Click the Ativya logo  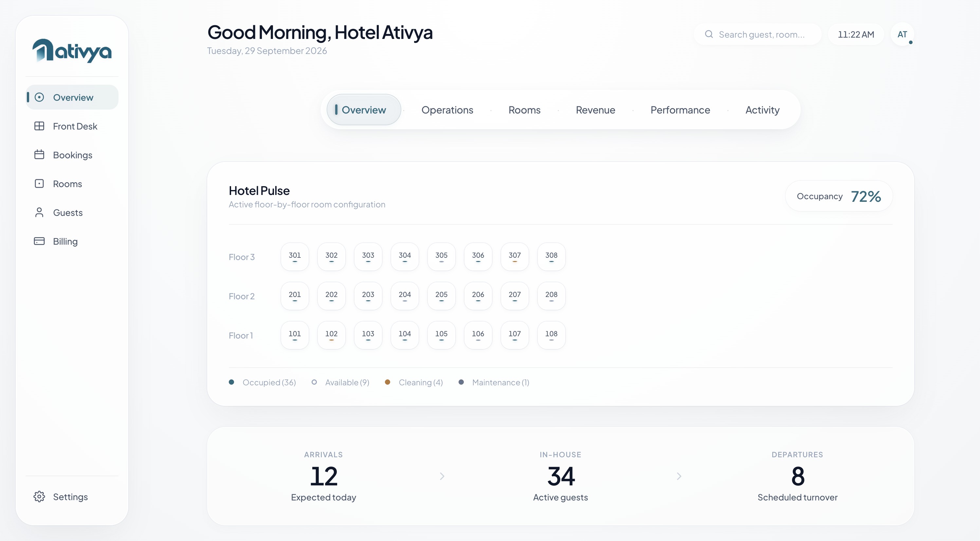click(72, 51)
